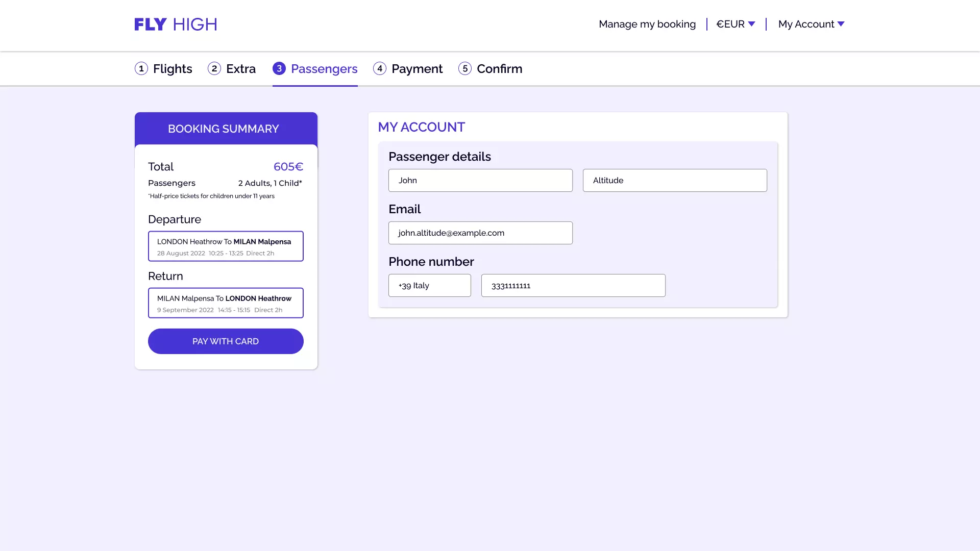Image resolution: width=980 pixels, height=551 pixels.
Task: Focus the last name field with Altitude
Action: pyautogui.click(x=675, y=181)
